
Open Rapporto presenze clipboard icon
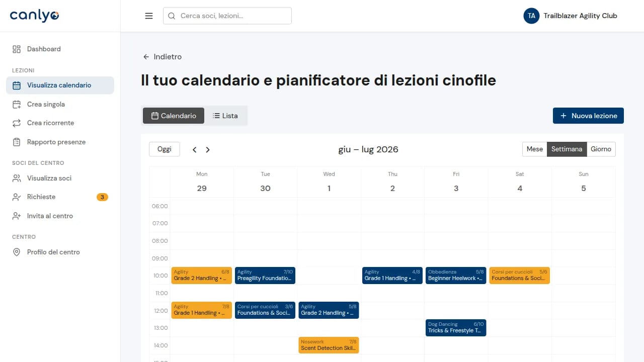coord(17,142)
